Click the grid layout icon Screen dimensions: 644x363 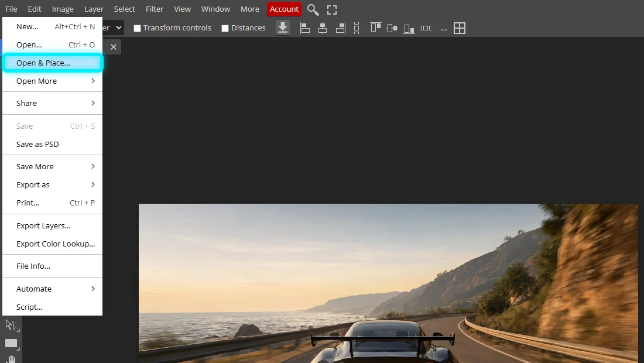[x=460, y=28]
